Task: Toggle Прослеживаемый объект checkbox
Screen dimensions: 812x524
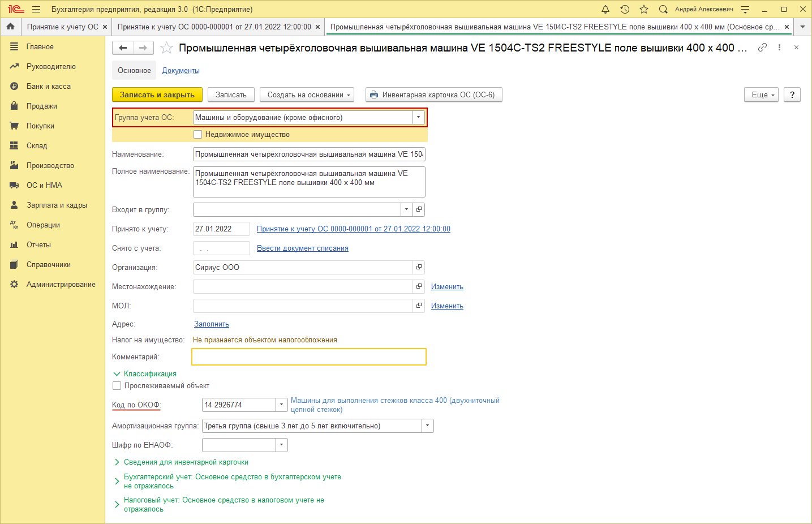Action: (x=117, y=385)
